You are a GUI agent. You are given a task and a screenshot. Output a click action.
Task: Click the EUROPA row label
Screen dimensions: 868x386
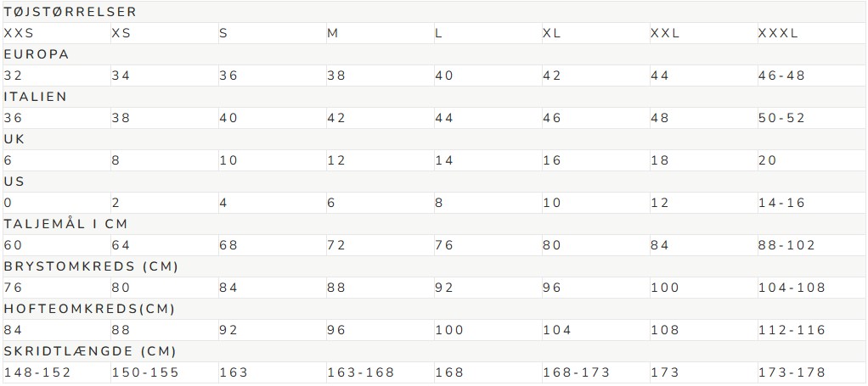coord(37,54)
